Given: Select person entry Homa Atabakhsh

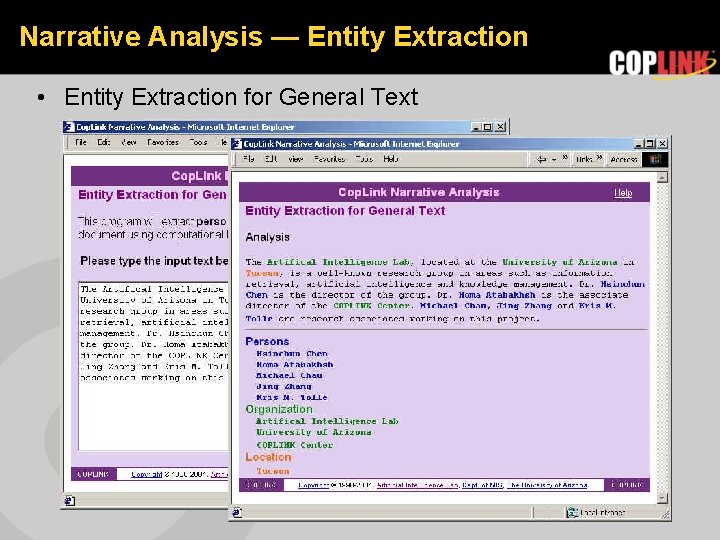Looking at the screenshot, I should (294, 365).
